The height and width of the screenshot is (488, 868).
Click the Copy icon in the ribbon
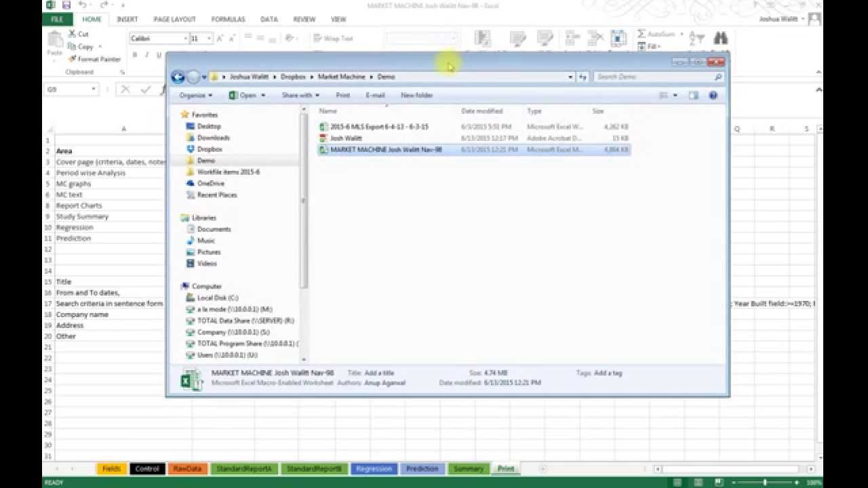(72, 47)
